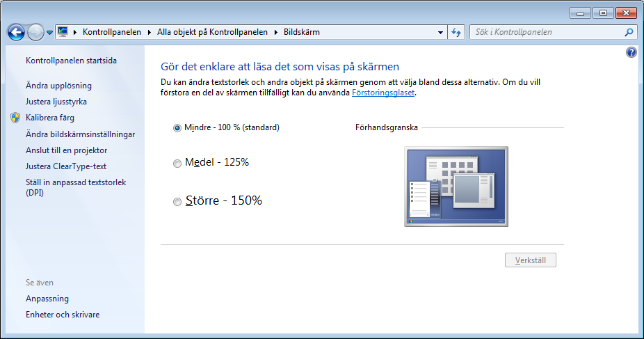The width and height of the screenshot is (644, 339).
Task: Open Ändra bildskärmsinställningar link
Action: point(81,134)
